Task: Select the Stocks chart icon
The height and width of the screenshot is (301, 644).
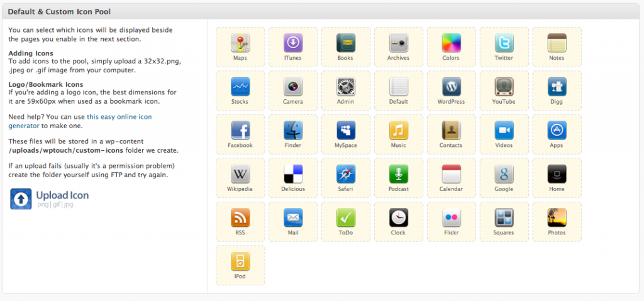Action: tap(240, 87)
